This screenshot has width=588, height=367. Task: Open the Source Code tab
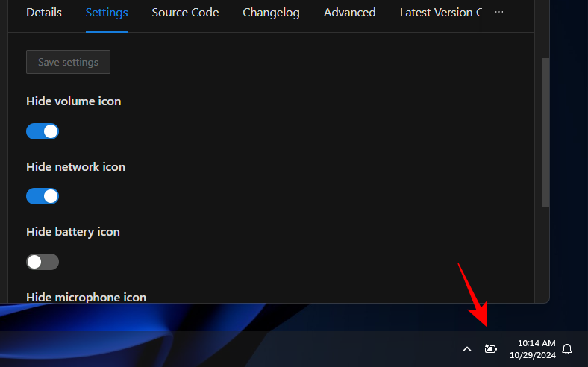185,13
